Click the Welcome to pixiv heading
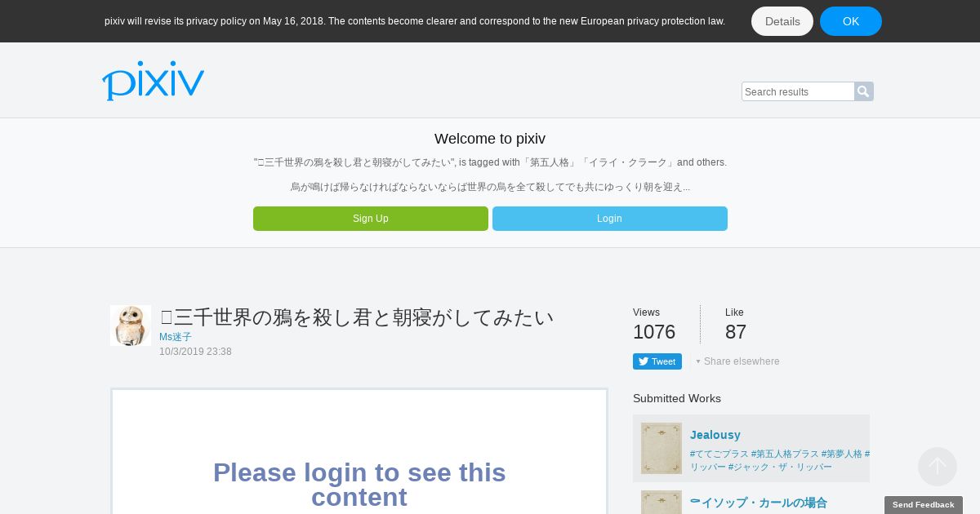 pyautogui.click(x=490, y=139)
